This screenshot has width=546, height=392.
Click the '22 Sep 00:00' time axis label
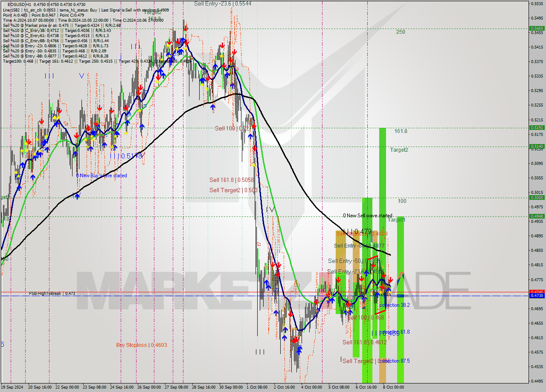point(67,387)
